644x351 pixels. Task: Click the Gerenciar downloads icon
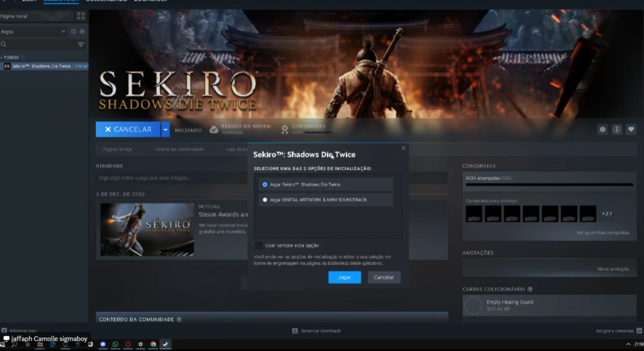(295, 331)
